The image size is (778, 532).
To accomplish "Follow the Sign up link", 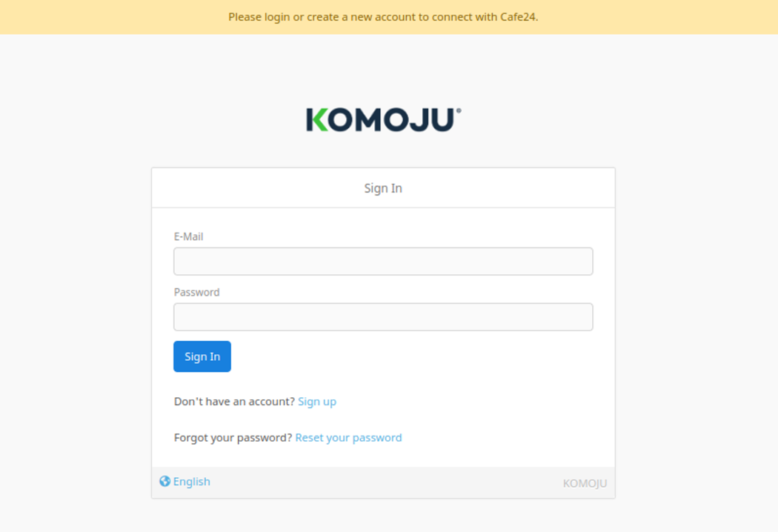I will point(317,402).
